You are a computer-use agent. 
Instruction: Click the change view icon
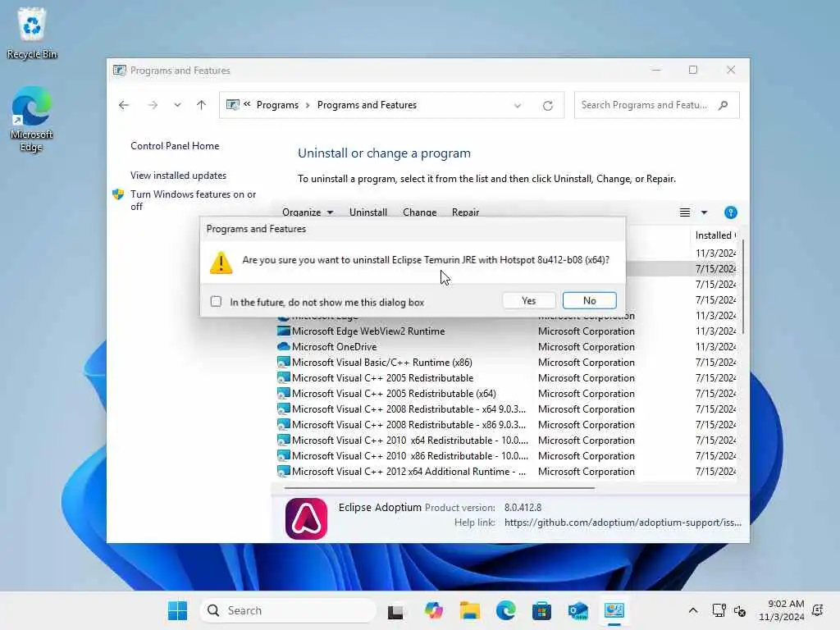[685, 212]
